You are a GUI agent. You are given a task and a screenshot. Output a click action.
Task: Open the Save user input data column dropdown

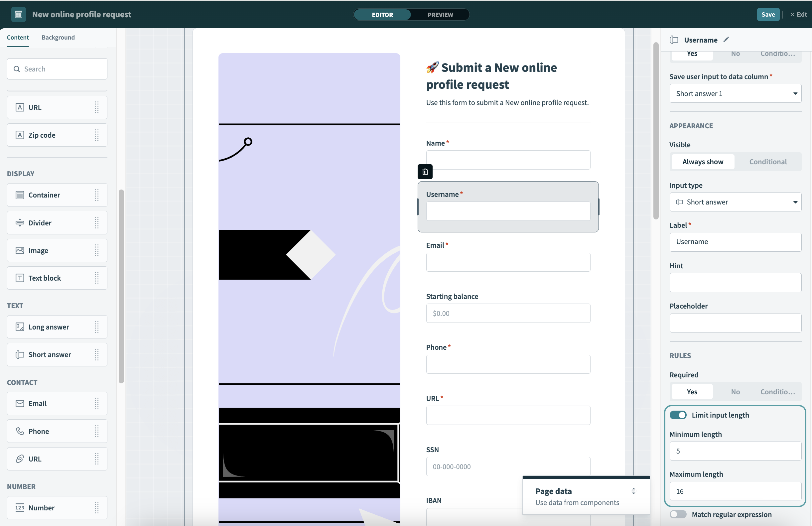tap(735, 93)
